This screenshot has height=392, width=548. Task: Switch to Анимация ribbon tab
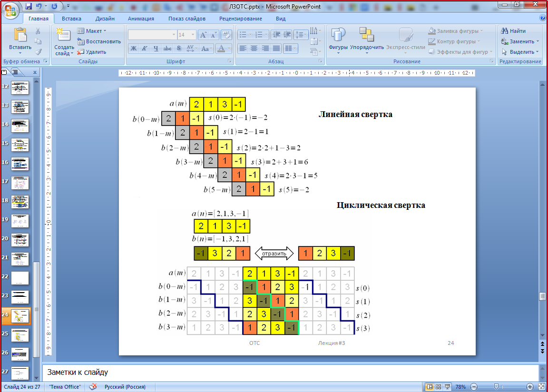click(x=141, y=19)
